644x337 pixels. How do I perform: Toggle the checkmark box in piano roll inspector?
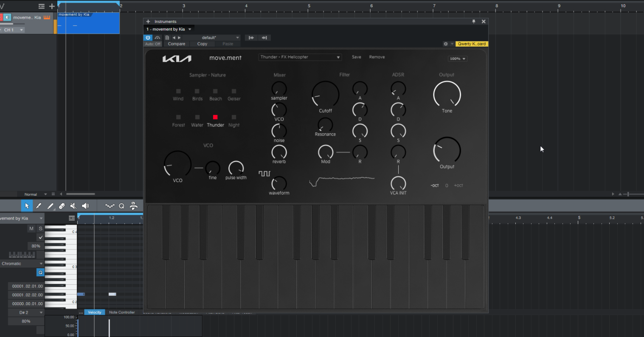40,237
